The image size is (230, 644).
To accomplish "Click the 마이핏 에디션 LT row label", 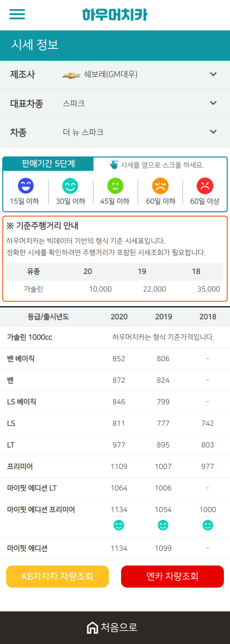I will pyautogui.click(x=32, y=488).
